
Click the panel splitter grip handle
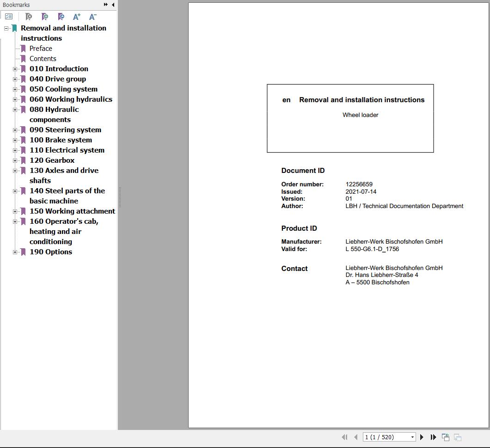[120, 197]
